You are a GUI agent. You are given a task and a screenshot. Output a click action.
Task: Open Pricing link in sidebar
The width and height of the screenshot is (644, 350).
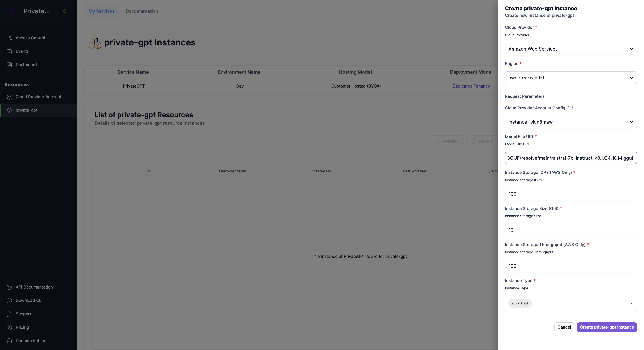(x=22, y=327)
